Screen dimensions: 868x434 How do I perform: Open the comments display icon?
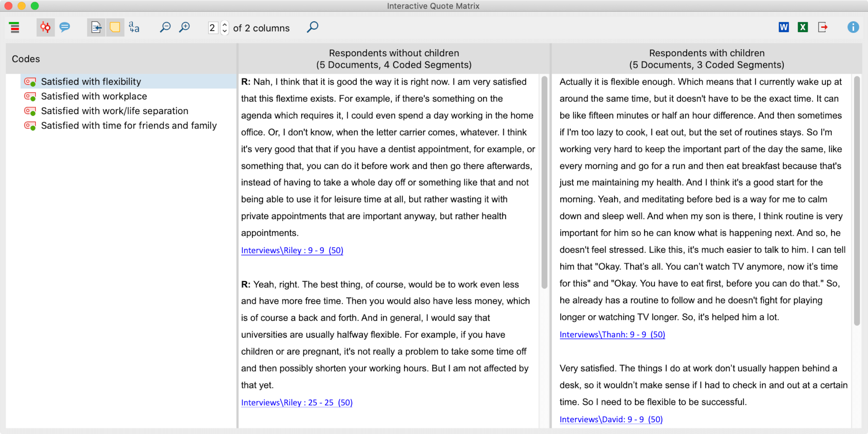(x=65, y=27)
